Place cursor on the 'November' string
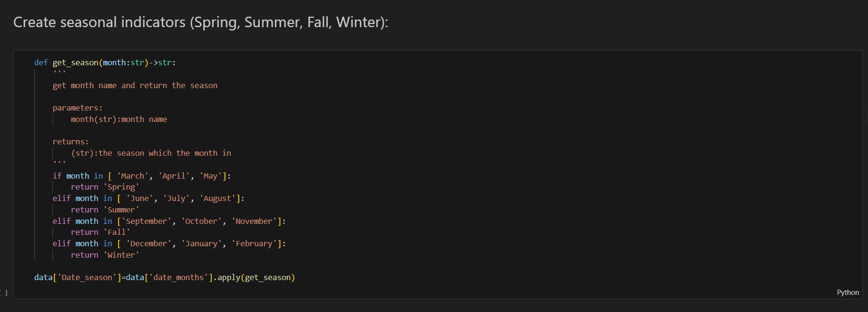 [254, 221]
